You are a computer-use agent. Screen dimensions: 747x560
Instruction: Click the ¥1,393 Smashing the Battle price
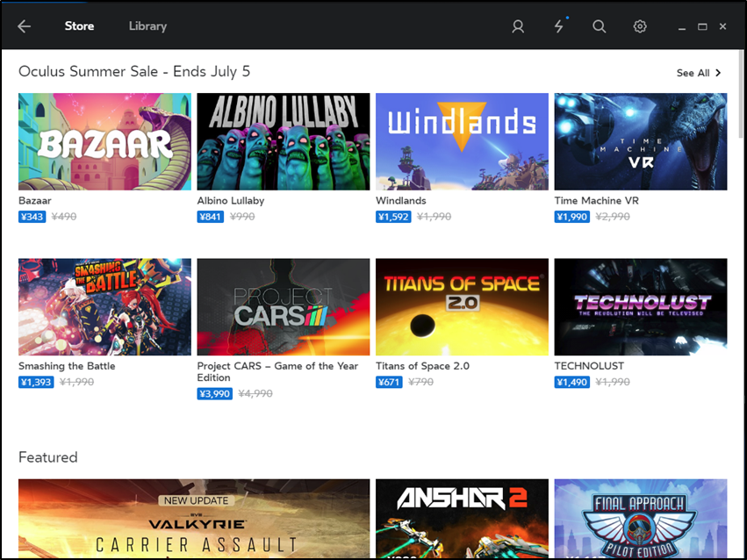(x=36, y=382)
